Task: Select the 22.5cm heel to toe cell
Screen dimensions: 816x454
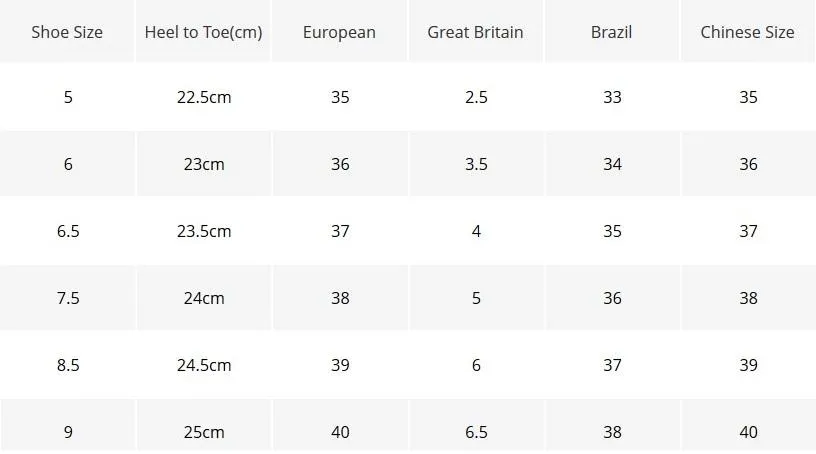Action: (x=203, y=97)
